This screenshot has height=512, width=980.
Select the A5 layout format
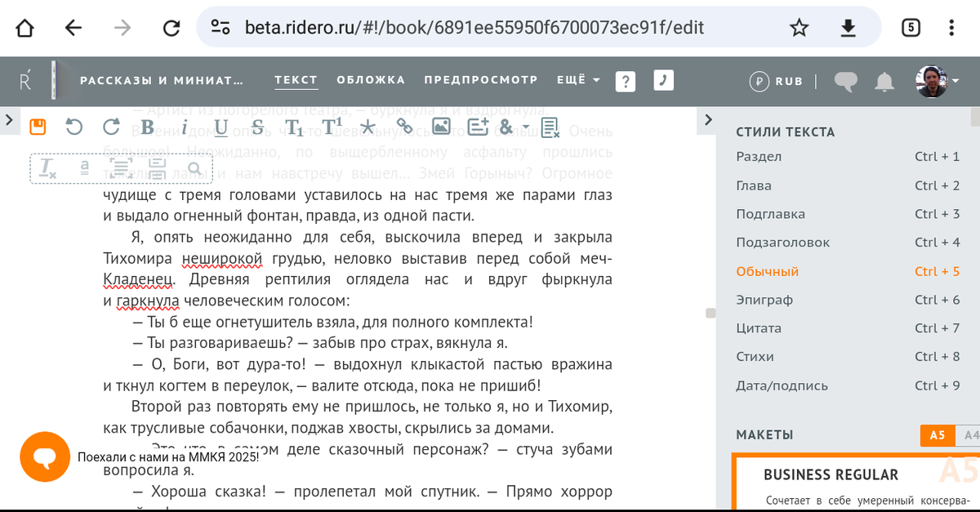[x=937, y=435]
